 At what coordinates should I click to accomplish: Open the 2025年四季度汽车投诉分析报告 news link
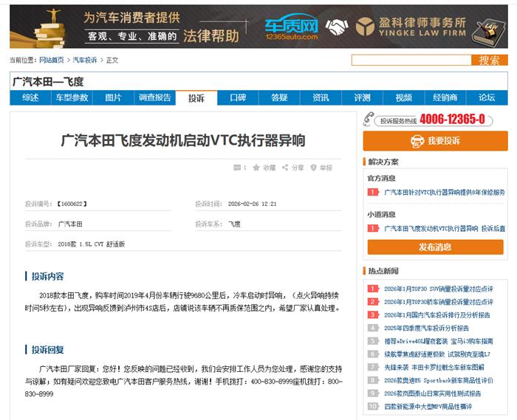click(426, 328)
